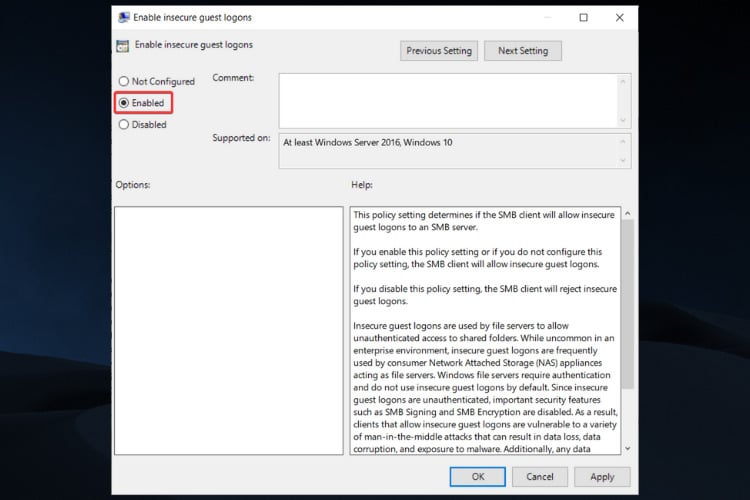Close the Enable insecure guest logons window

point(619,18)
